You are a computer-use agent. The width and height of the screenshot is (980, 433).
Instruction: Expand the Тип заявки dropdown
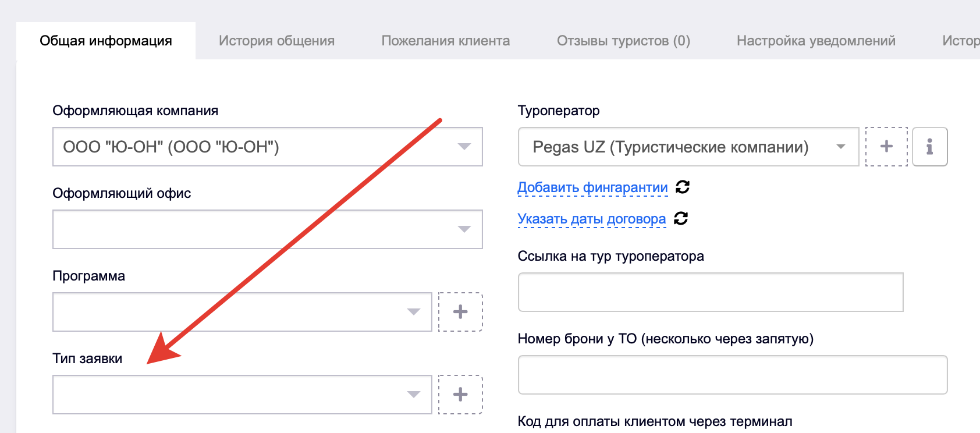point(242,395)
